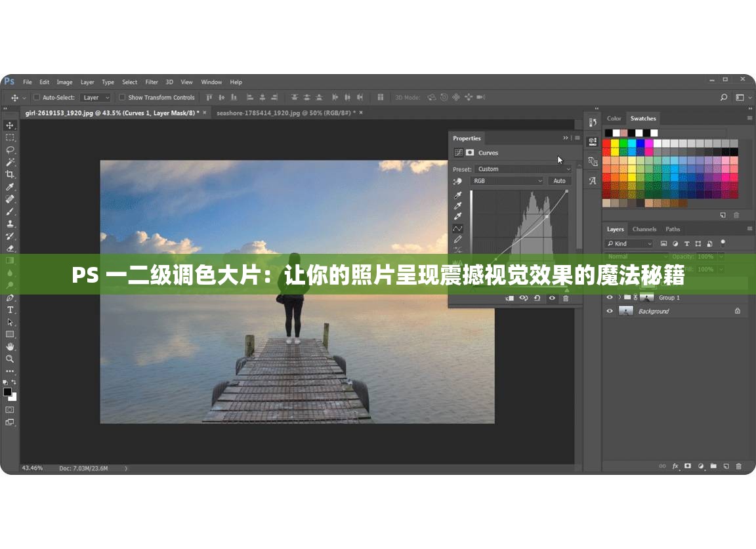756x549 pixels.
Task: Open the RGB channel dropdown
Action: point(507,181)
